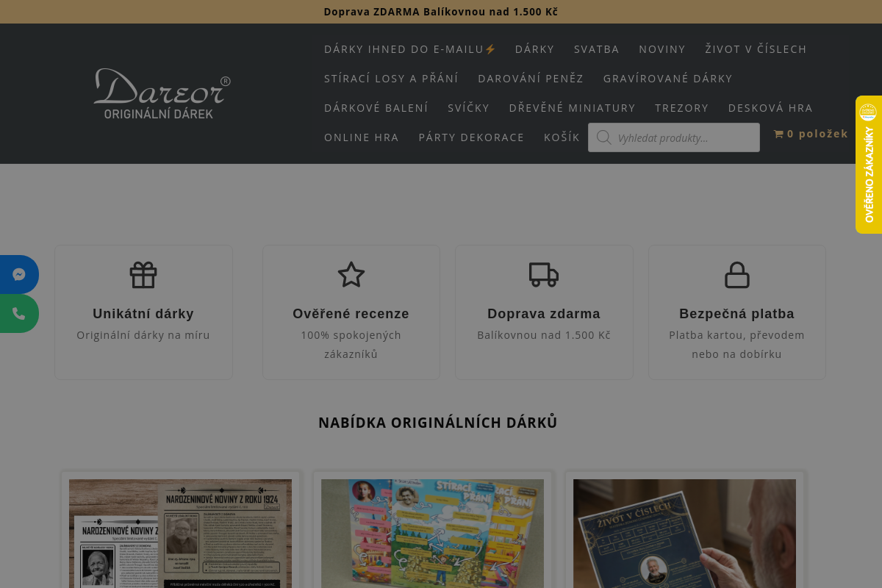Screen dimensions: 882x588
Task: Open Desková hra menu item
Action: tap(771, 108)
